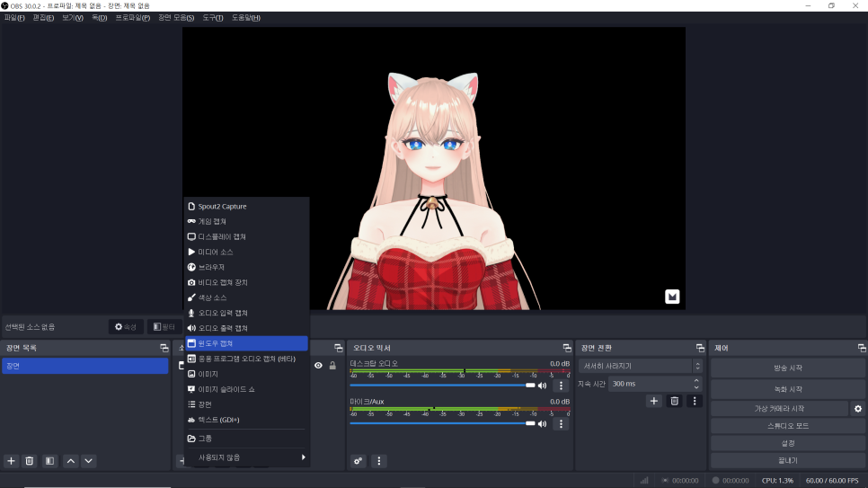
Task: Open transition properties three-dot icon
Action: [695, 401]
